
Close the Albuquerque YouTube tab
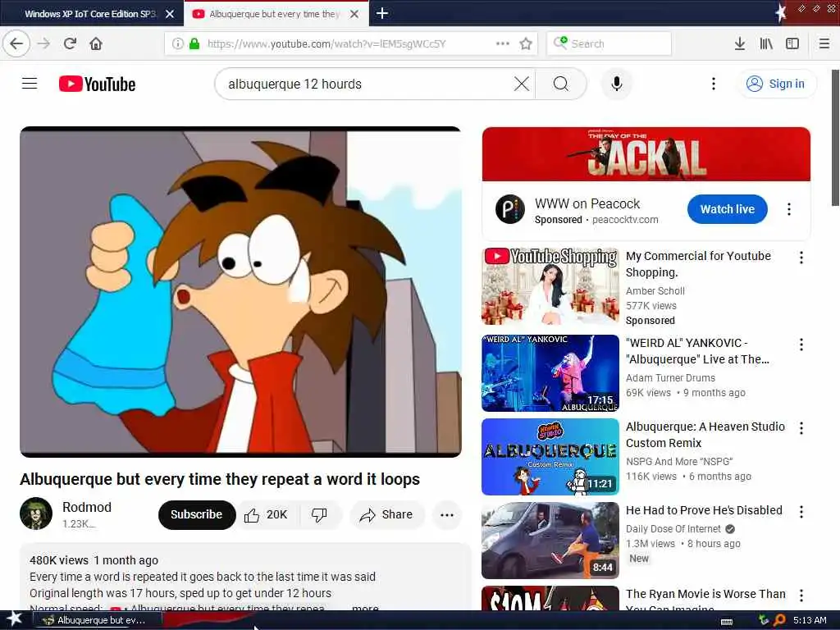(354, 14)
